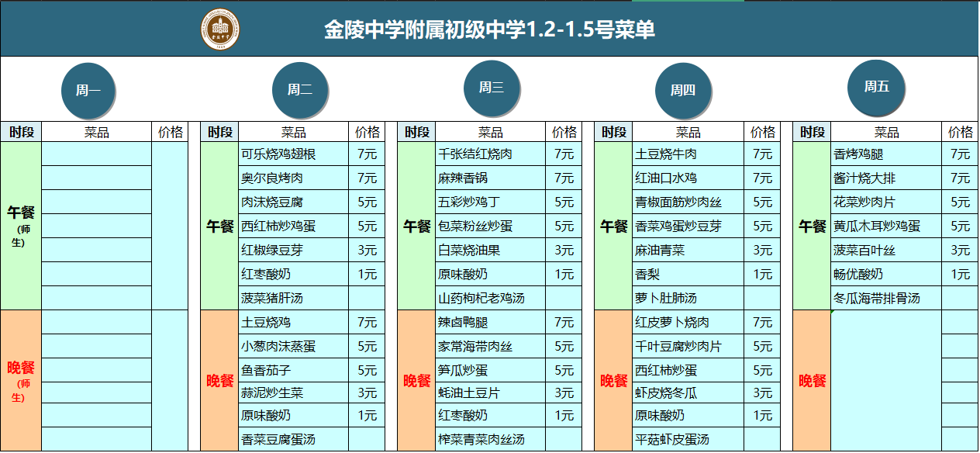Click the 榨菜青菜肉丝汤 cell
Image resolution: width=980 pixels, height=453 pixels.
pos(491,439)
